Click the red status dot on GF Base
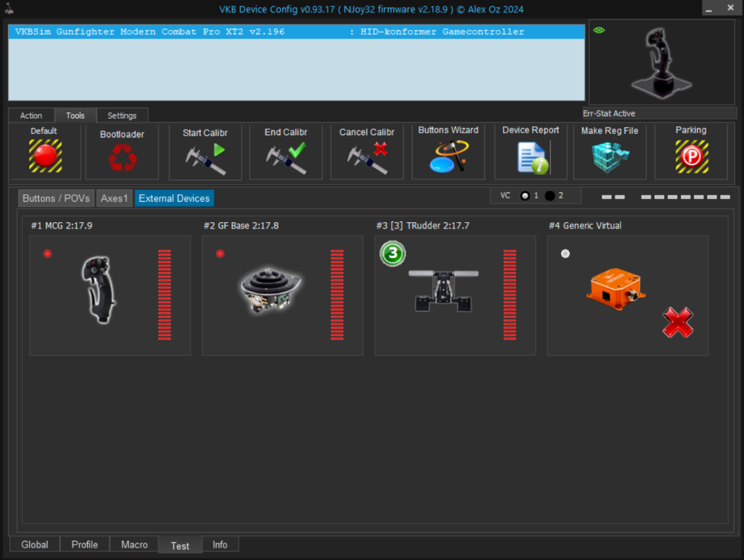Image resolution: width=744 pixels, height=560 pixels. 220,254
